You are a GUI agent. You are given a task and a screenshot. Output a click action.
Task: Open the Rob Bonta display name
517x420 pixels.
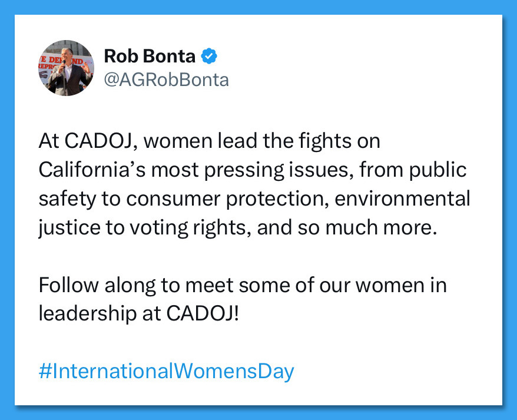[x=150, y=56]
